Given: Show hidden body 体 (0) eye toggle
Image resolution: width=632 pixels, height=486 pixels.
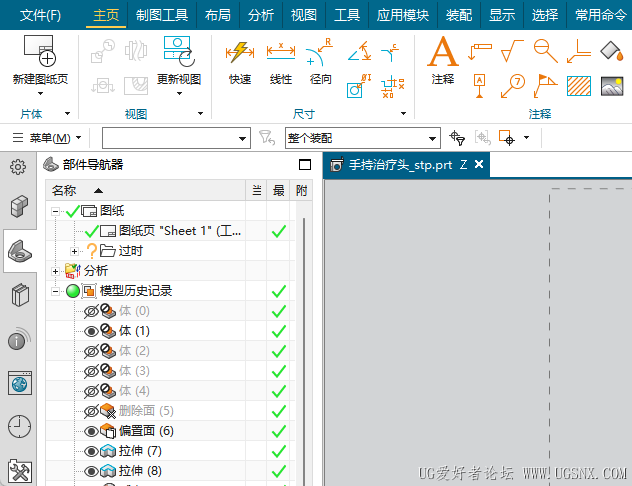Looking at the screenshot, I should [x=91, y=311].
